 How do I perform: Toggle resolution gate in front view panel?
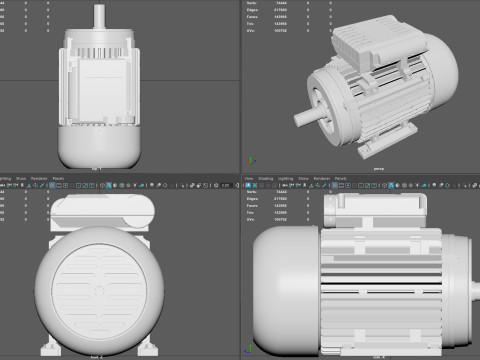(65, 185)
